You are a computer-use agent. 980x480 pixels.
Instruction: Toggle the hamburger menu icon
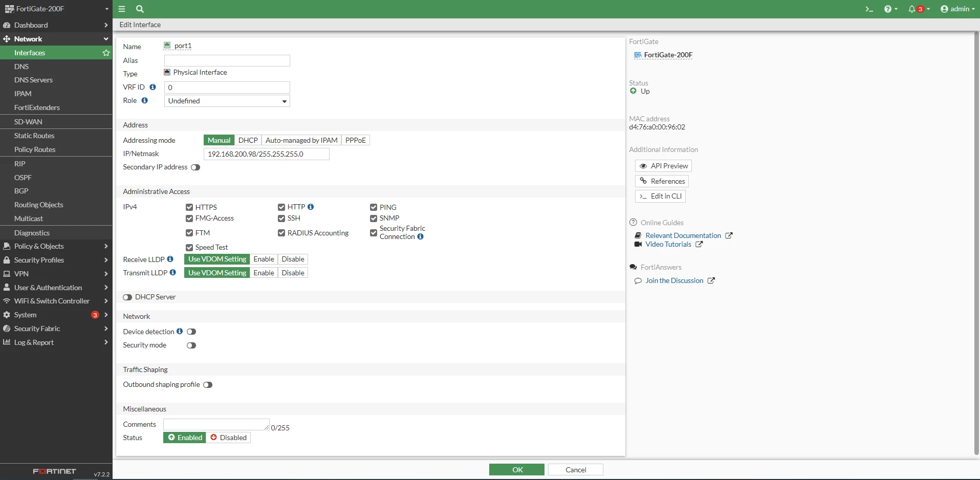point(122,9)
